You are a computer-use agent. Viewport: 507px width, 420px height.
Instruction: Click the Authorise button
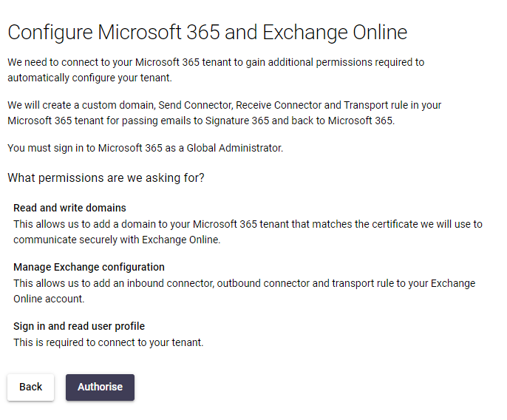click(x=100, y=387)
